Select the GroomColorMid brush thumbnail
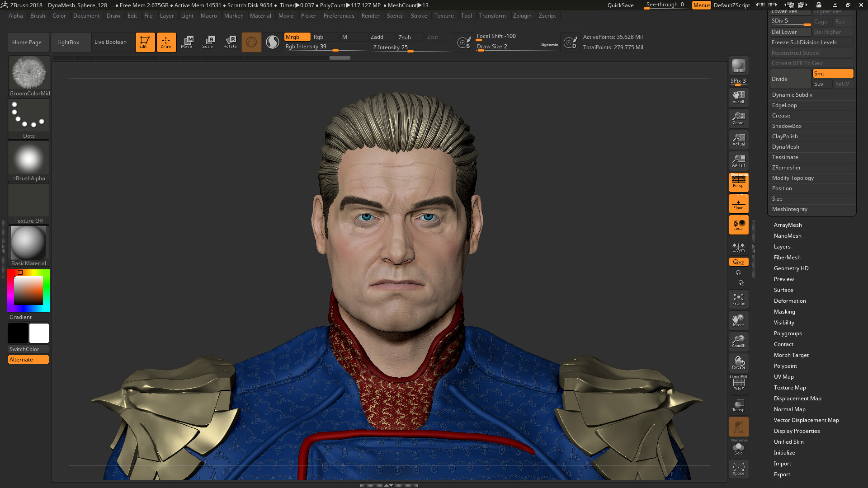The image size is (868, 488). coord(28,72)
